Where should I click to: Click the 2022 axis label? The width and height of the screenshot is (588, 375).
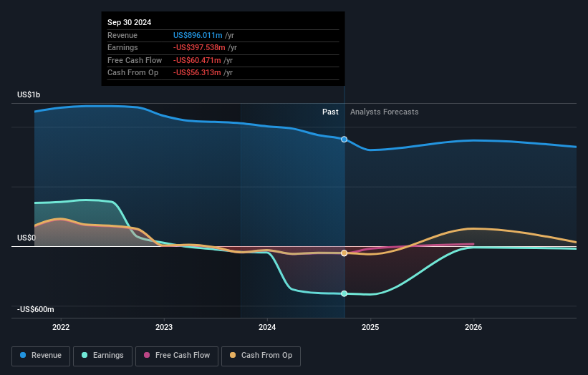click(61, 328)
